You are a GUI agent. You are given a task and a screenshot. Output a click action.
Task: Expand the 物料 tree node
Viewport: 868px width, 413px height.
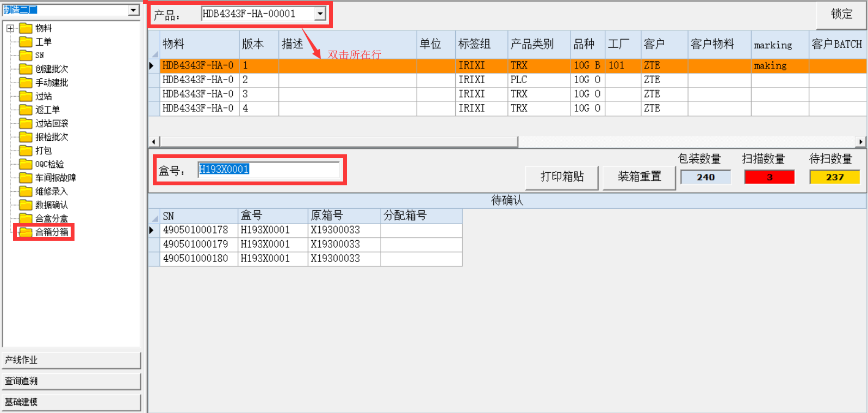pyautogui.click(x=10, y=28)
